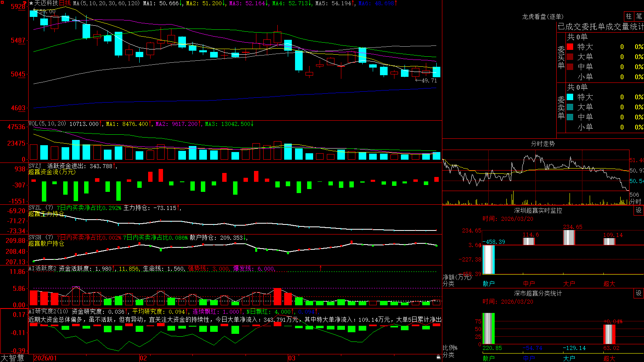
Task: Select the SVSH (7) indicator label
Action: [x=41, y=238]
